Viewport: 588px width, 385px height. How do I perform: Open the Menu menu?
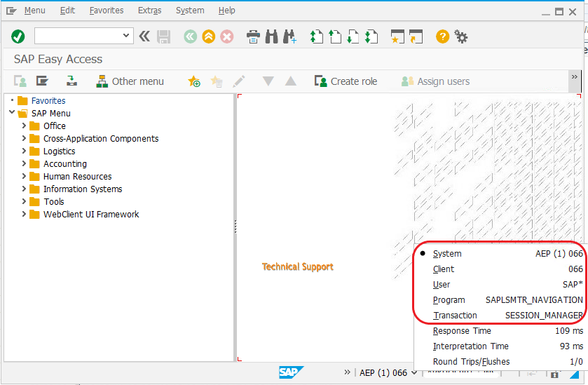point(34,11)
